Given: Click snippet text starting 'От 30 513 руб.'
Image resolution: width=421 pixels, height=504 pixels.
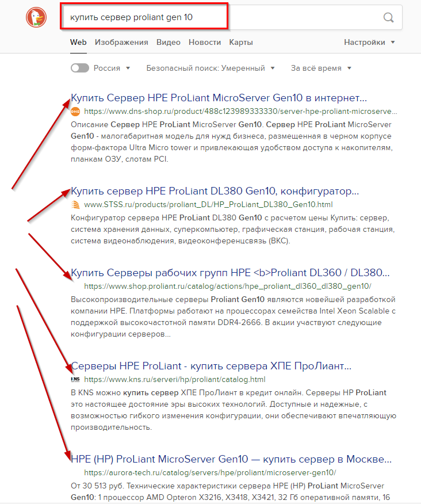Looking at the screenshot, I should tap(230, 492).
